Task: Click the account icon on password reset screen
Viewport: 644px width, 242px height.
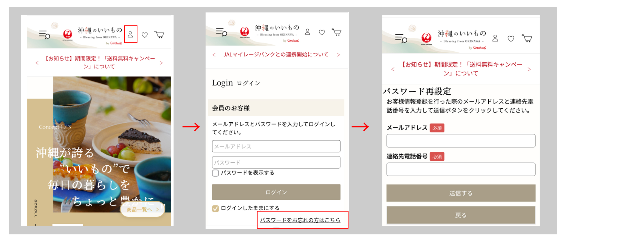Action: [495, 38]
